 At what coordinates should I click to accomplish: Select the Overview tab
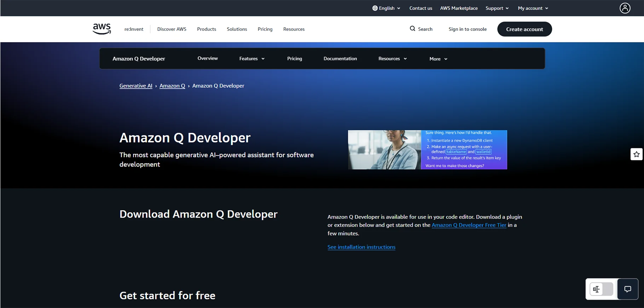208,58
